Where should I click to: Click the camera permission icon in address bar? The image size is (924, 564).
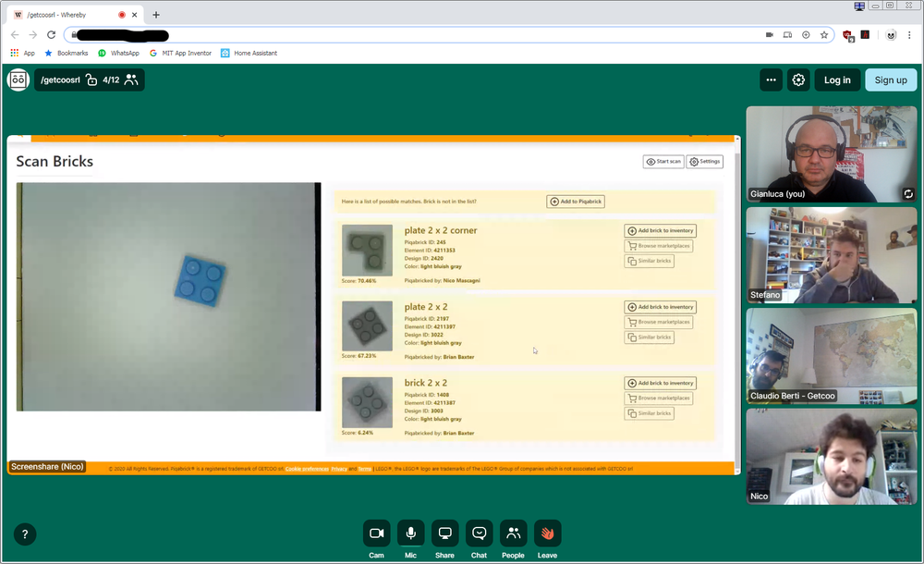(x=769, y=35)
